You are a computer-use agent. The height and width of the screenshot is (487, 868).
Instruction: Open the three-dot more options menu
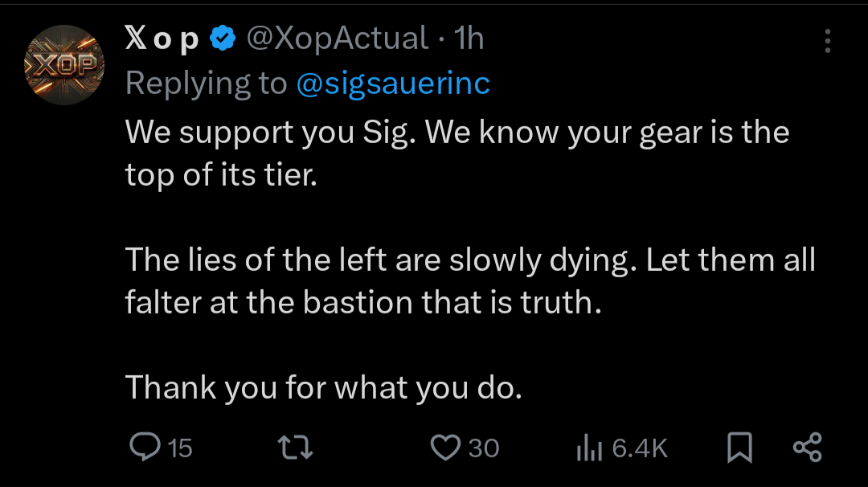[828, 42]
